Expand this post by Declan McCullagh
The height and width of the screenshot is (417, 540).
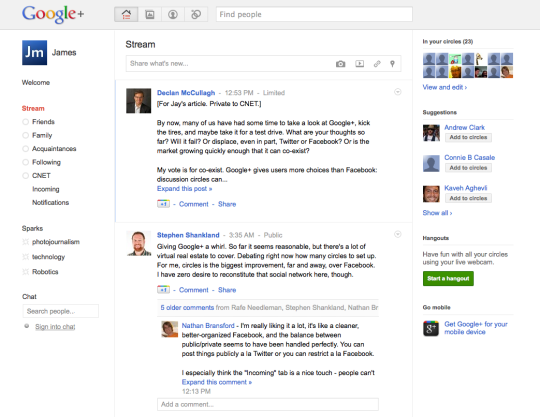click(185, 189)
